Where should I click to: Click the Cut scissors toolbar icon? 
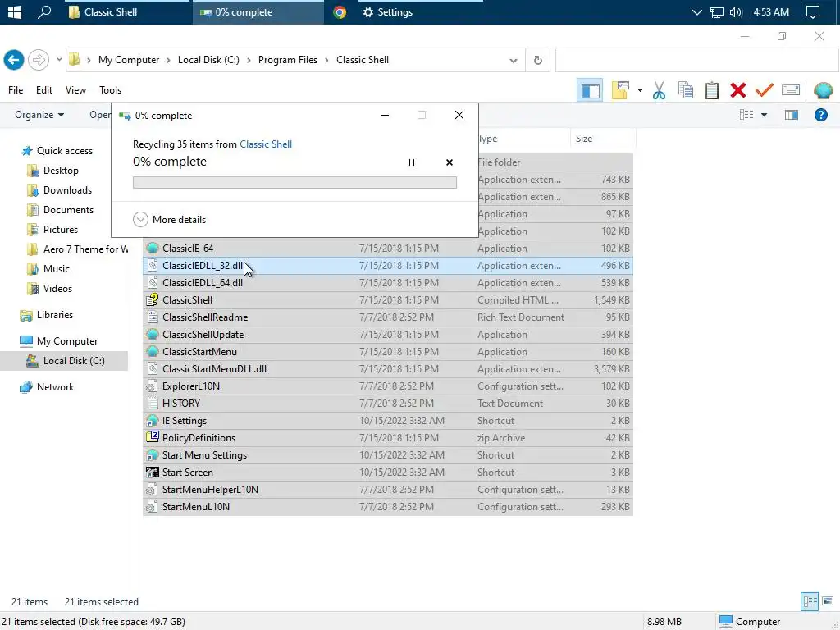(x=659, y=90)
